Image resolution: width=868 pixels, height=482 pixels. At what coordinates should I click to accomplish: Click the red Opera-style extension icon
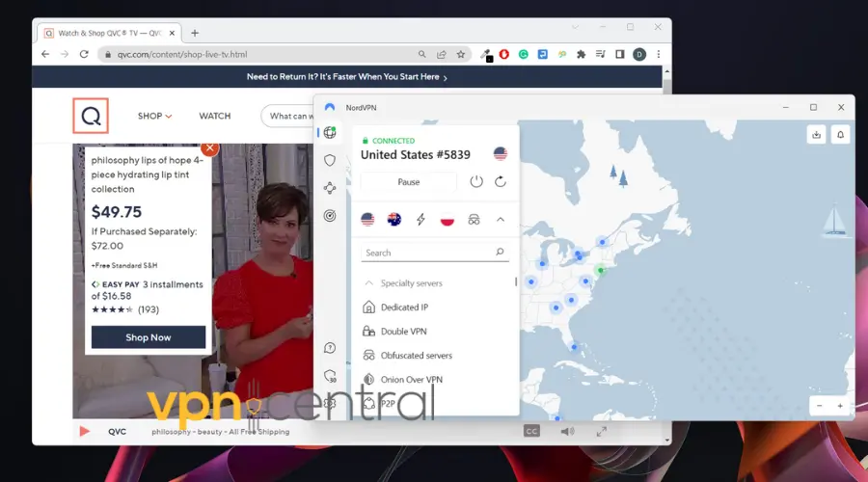tap(503, 54)
